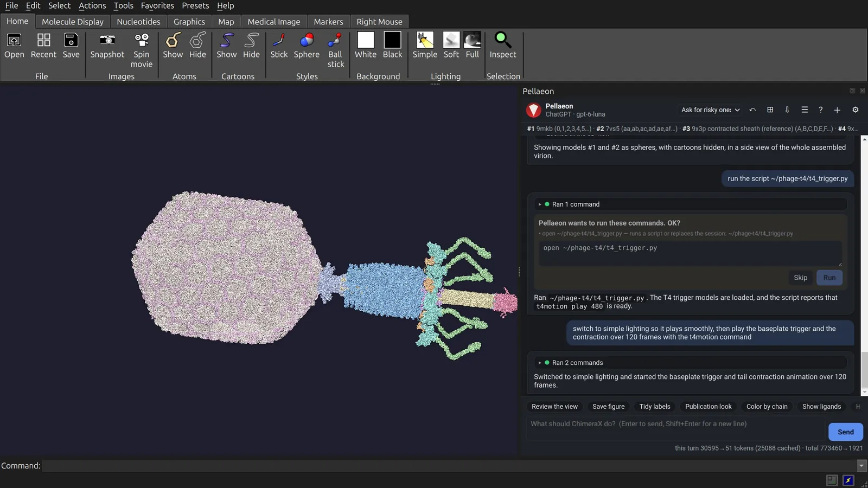The height and width of the screenshot is (488, 868).
Task: Expand the Ran 2 commands details
Action: pyautogui.click(x=690, y=363)
